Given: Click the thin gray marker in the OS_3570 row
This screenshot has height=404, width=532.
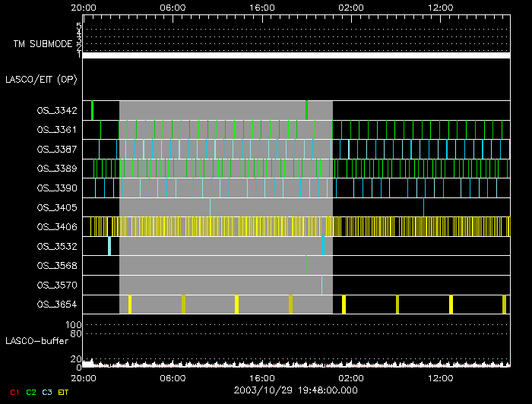Looking at the screenshot, I should [321, 284].
